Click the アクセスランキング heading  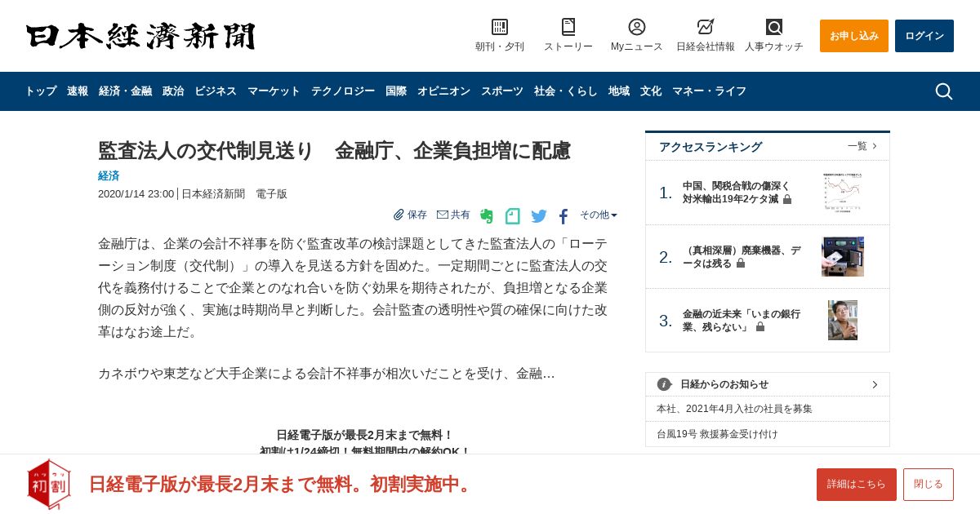[x=710, y=147]
